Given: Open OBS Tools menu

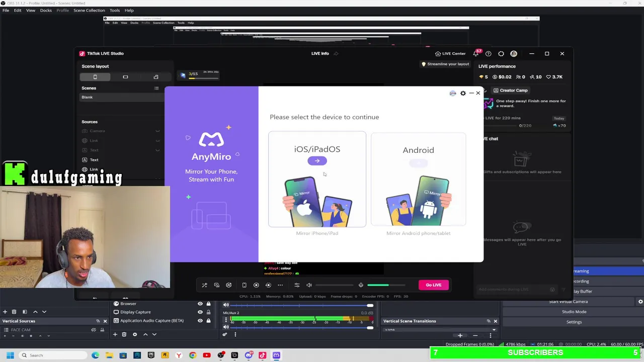Looking at the screenshot, I should click(115, 10).
